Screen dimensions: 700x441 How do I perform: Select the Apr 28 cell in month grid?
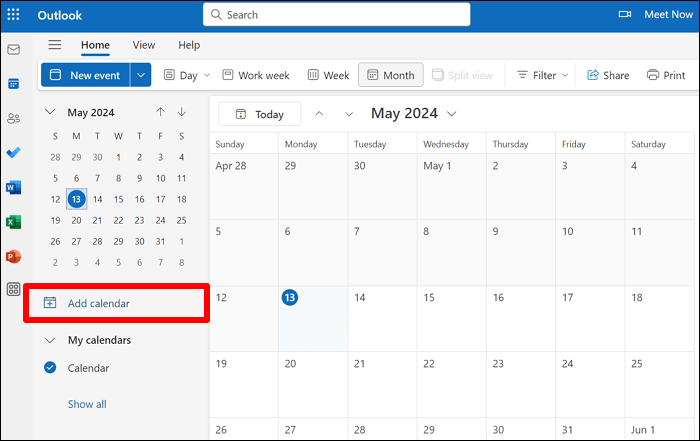pyautogui.click(x=244, y=187)
